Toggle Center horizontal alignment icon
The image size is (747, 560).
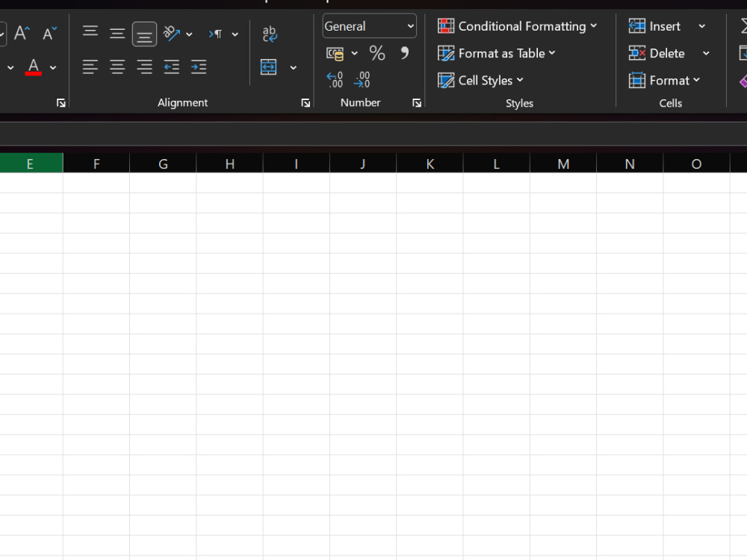(117, 66)
